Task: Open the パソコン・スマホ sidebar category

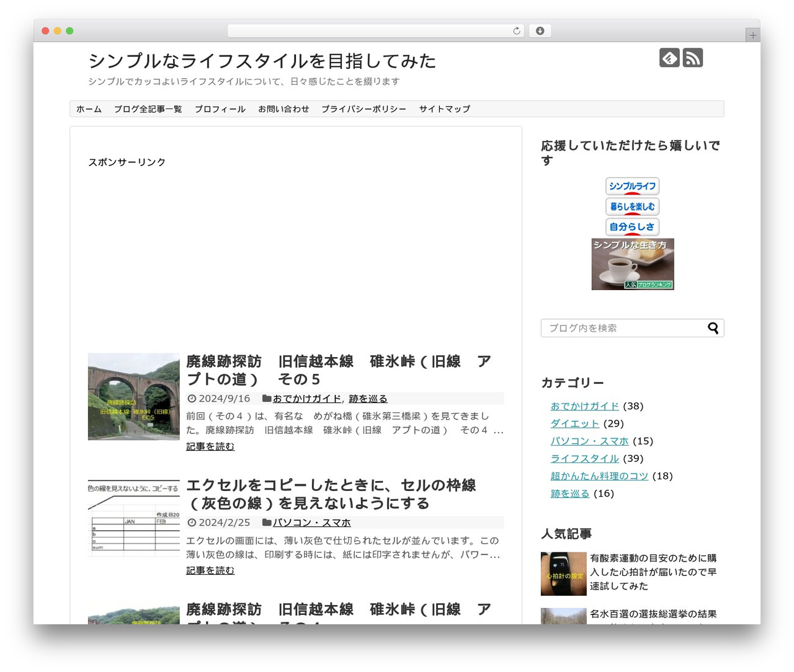Action: tap(589, 441)
